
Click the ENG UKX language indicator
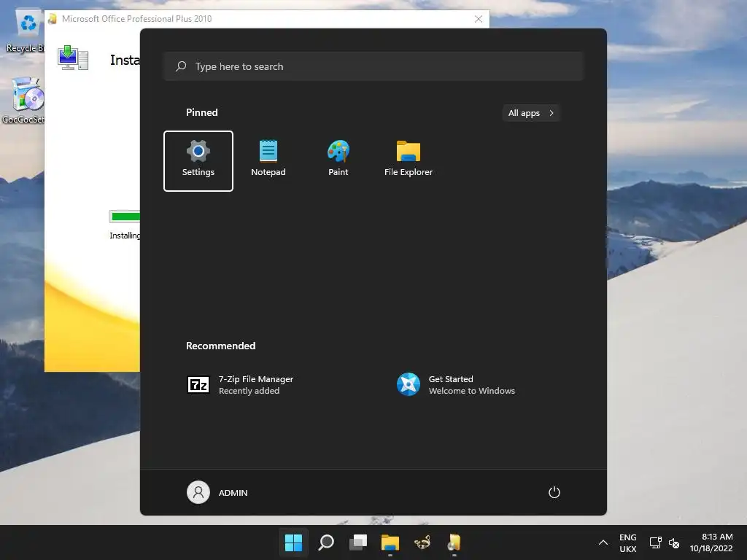(628, 542)
